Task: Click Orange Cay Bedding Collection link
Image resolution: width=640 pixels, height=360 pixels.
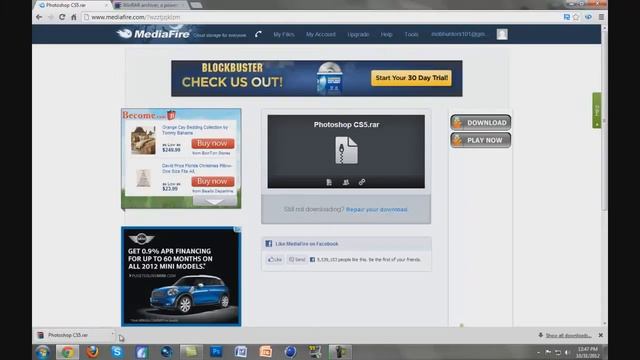Action: [x=195, y=130]
